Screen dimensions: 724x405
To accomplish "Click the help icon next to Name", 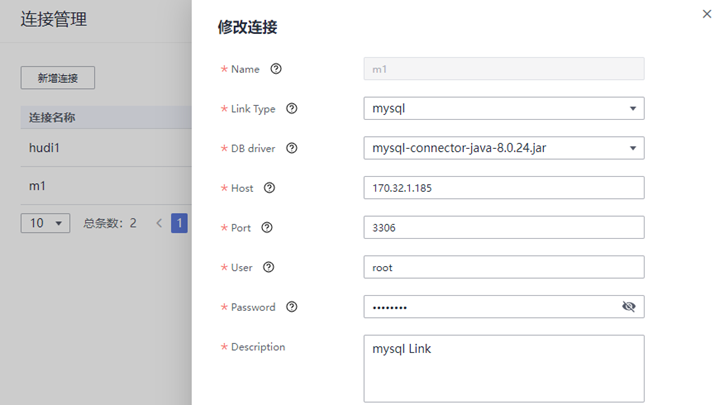I will coord(276,69).
